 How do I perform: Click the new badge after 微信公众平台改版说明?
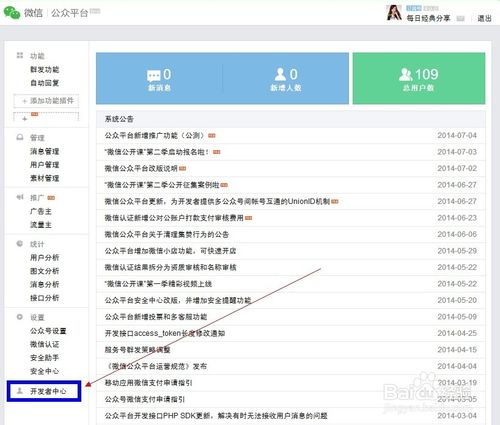coord(182,169)
